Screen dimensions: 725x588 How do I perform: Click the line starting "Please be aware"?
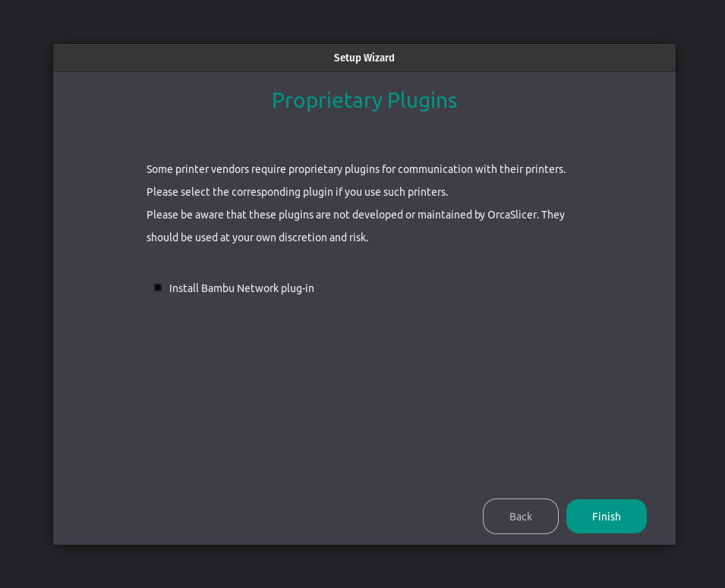pos(355,215)
